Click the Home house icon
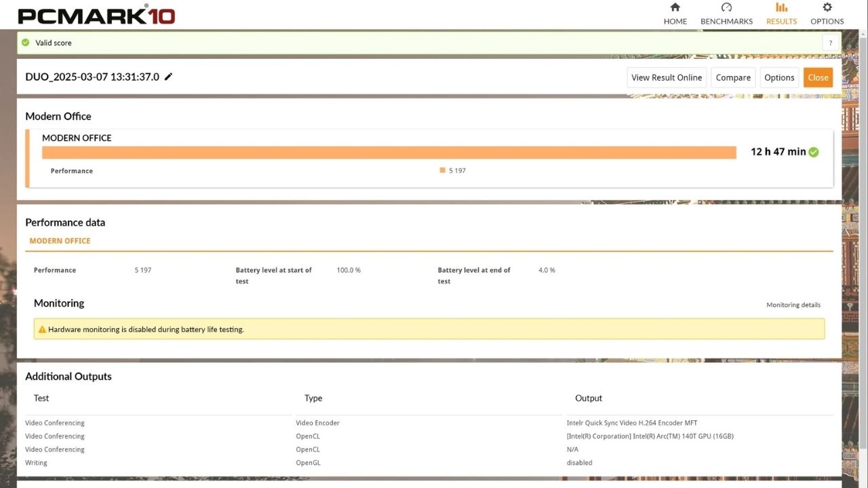Viewport: 868px width, 488px height. point(675,7)
